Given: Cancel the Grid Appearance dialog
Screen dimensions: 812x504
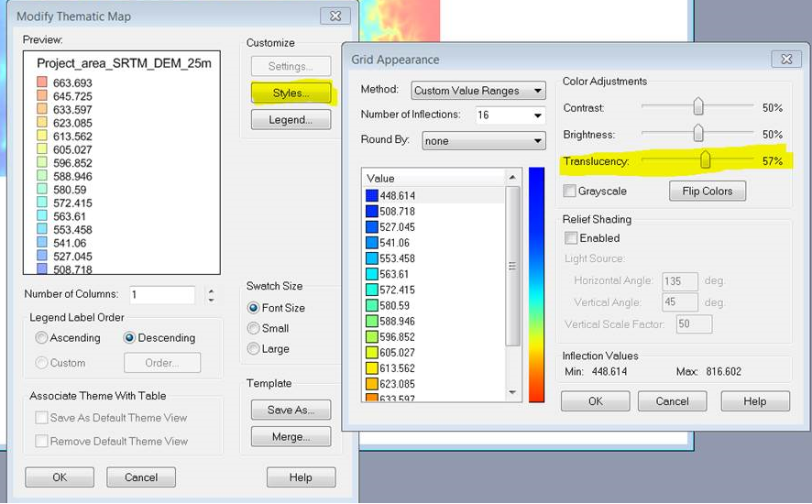Looking at the screenshot, I should coord(672,401).
